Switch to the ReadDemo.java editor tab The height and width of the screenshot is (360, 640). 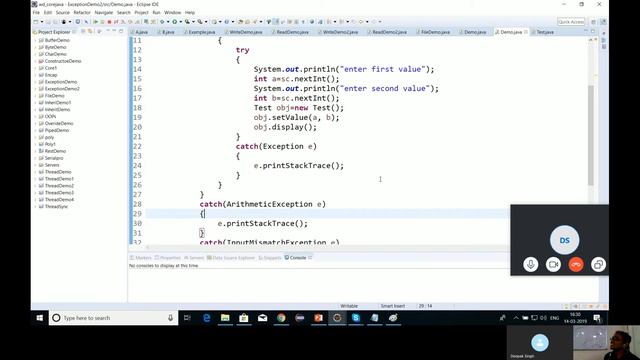(292, 32)
